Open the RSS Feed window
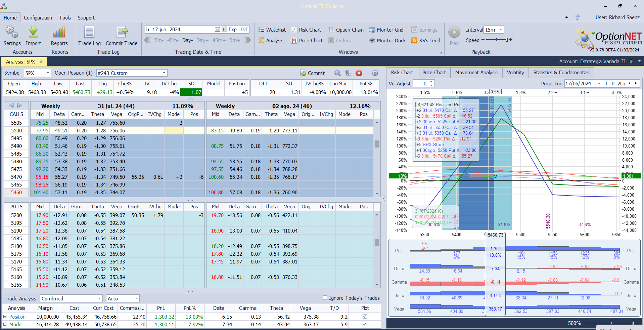This screenshot has height=330, width=644. 426,41
